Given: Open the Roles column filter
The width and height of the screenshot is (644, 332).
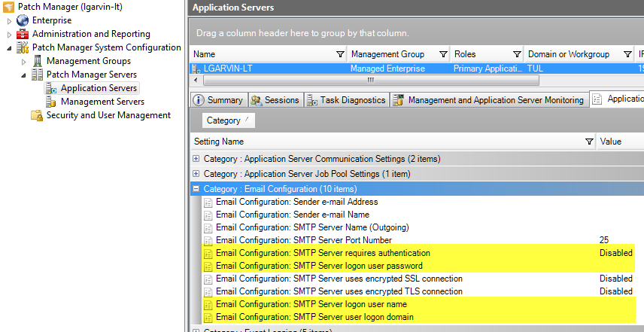Looking at the screenshot, I should point(517,54).
